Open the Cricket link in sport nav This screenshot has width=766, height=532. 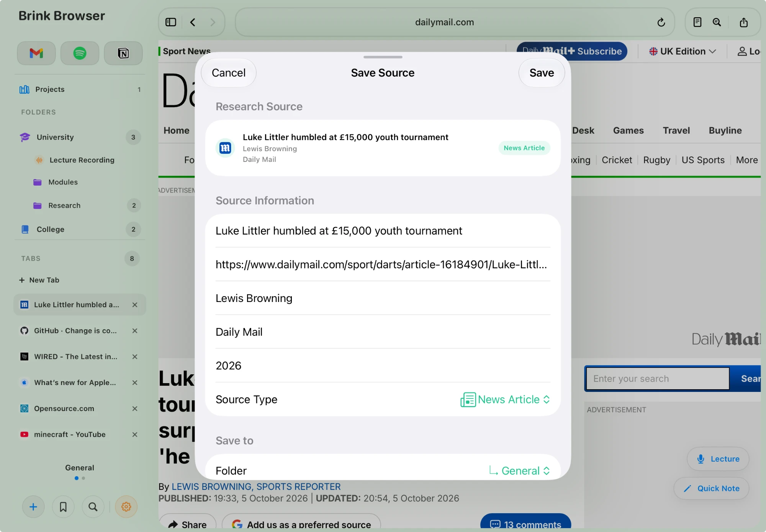(x=617, y=160)
